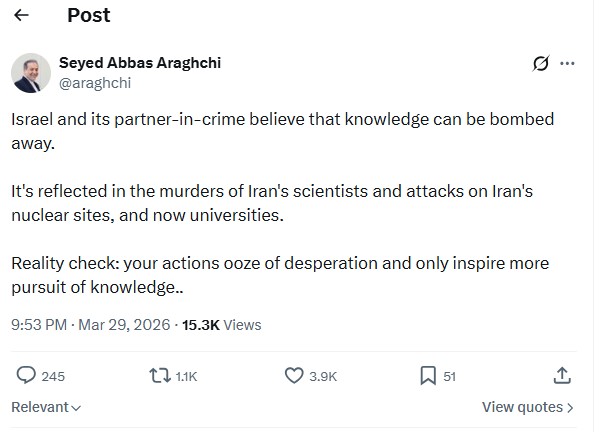The height and width of the screenshot is (432, 609).
Task: Click the back arrow icon
Action: click(x=22, y=16)
